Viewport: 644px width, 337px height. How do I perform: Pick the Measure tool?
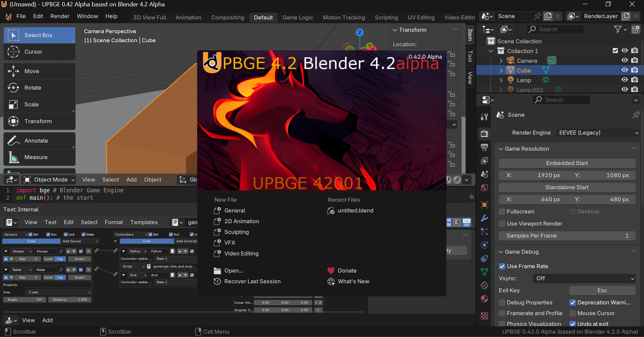39,157
